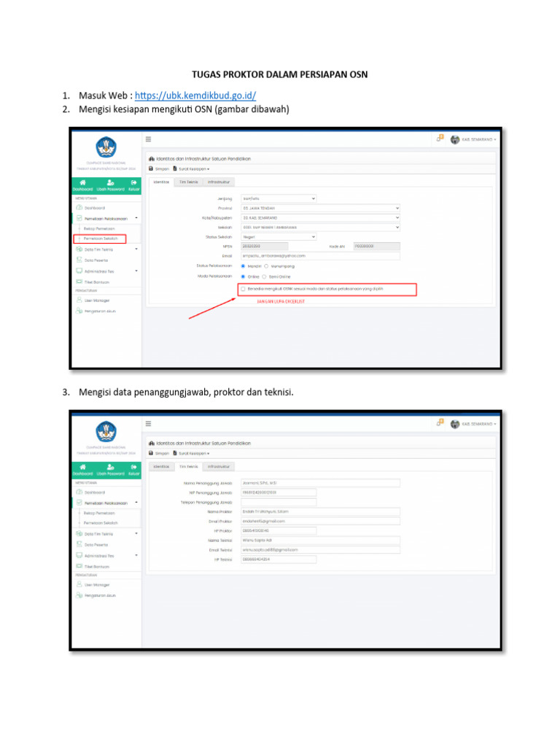560x747 pixels.
Task: Select the Menumpang radio button
Action: pyautogui.click(x=266, y=266)
